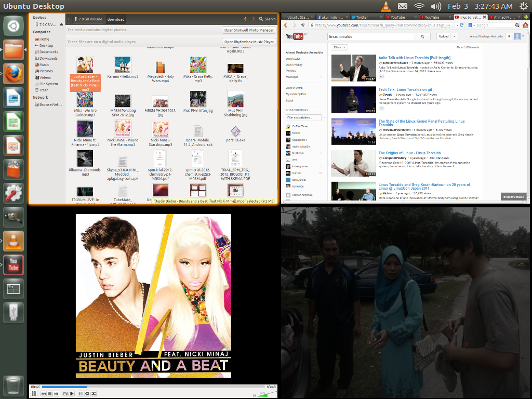
Task: Toggle VLC fullscreen video mode
Action: [65, 394]
